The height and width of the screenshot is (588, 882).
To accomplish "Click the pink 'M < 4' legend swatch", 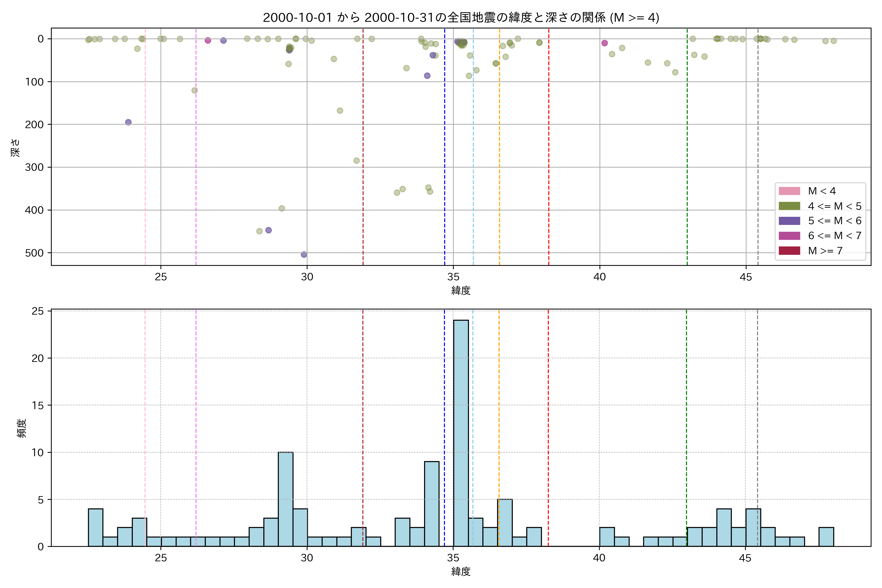I will point(789,191).
